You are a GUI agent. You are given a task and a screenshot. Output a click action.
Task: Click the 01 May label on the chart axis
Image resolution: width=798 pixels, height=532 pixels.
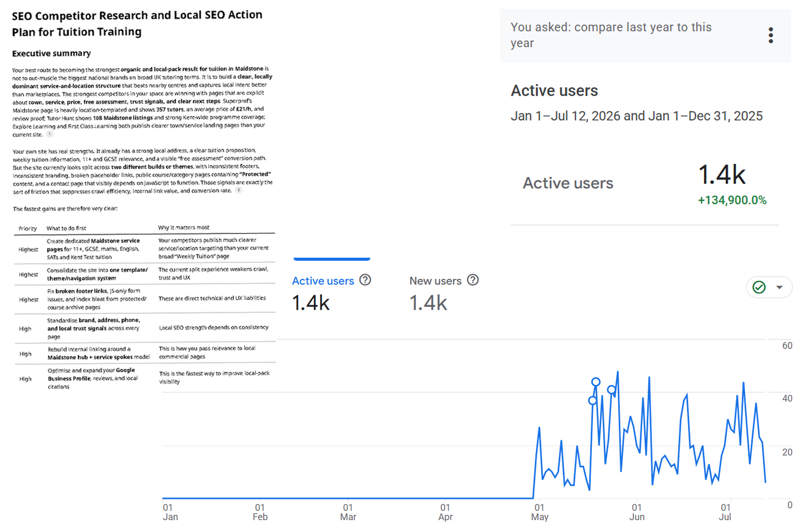coord(540,512)
